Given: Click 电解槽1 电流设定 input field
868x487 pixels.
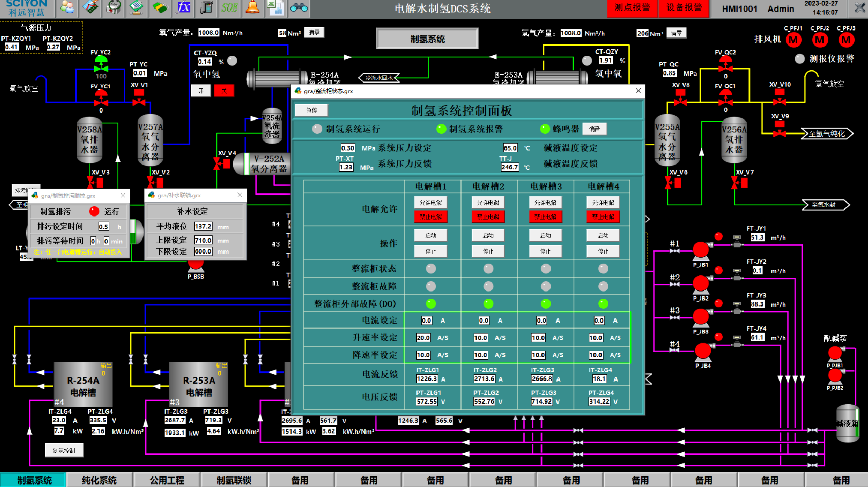Looking at the screenshot, I should pos(426,320).
